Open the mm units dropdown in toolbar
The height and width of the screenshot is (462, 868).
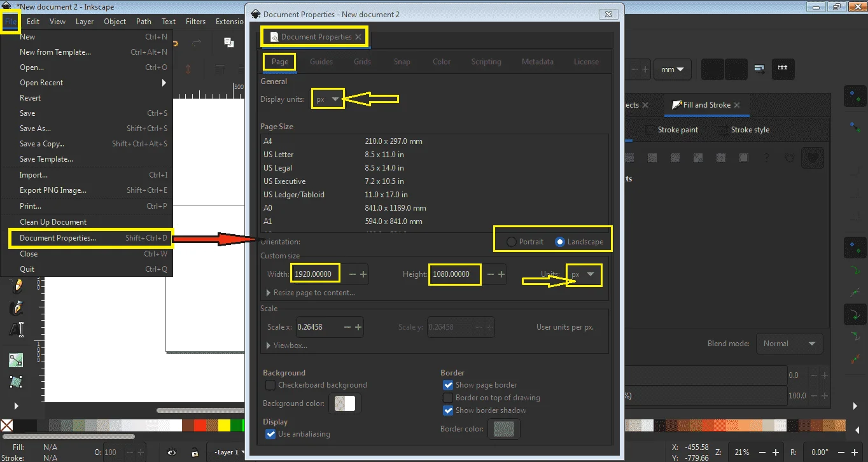point(674,69)
